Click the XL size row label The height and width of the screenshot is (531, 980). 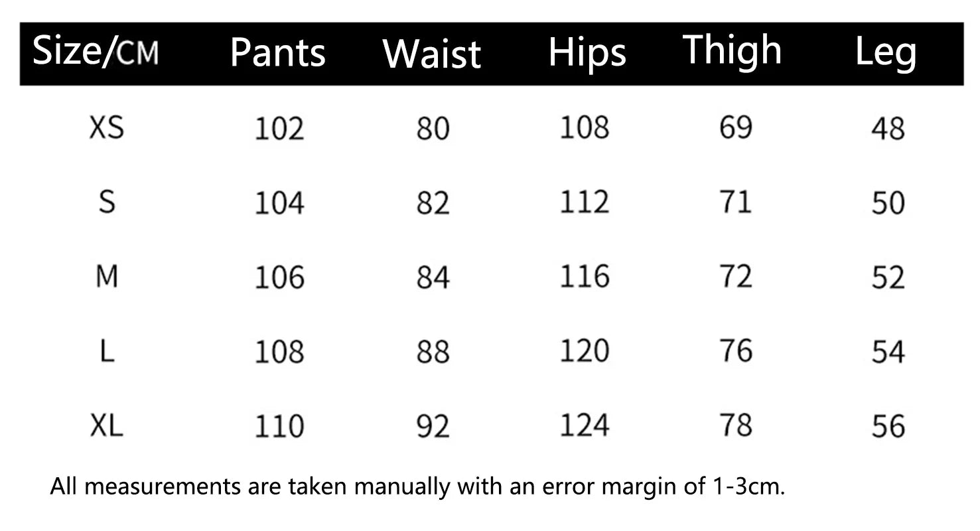coord(107,425)
